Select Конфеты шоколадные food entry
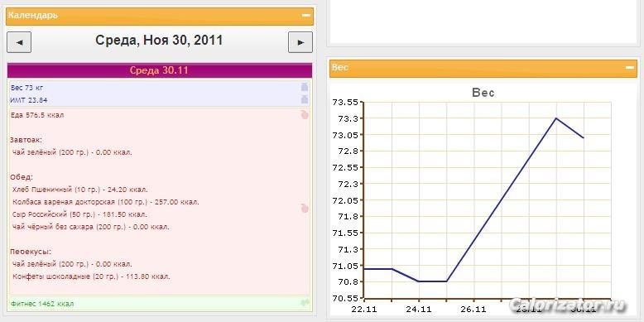 [x=91, y=276]
